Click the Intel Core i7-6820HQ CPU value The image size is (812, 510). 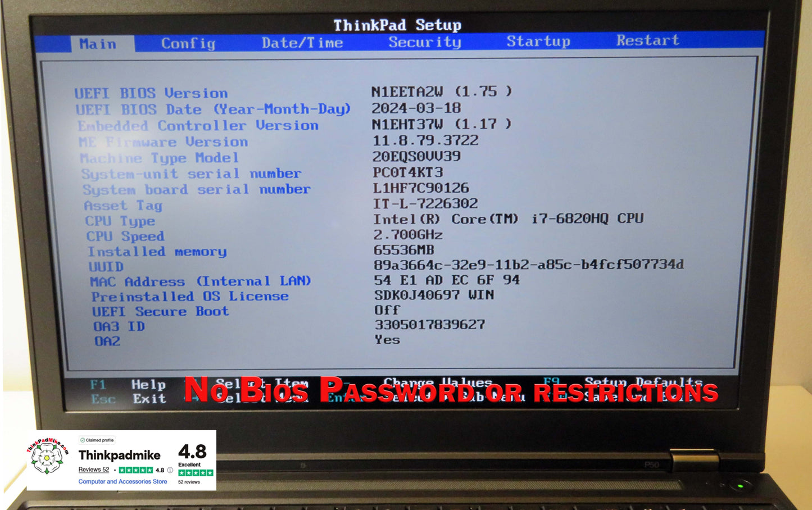(x=509, y=218)
